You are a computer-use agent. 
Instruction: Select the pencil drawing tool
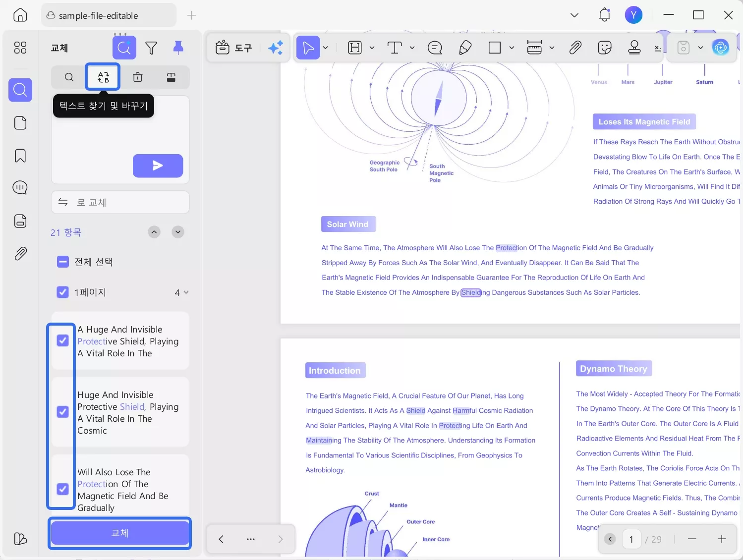[x=465, y=48]
